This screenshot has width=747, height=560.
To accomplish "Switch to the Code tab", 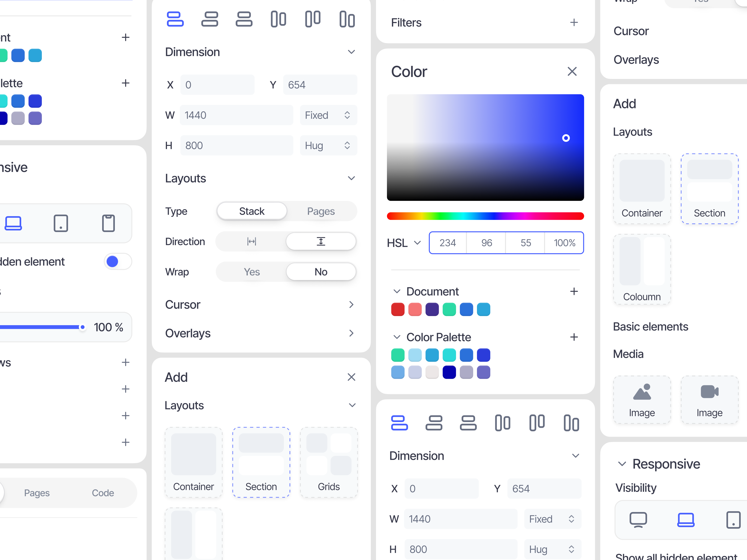I will (x=103, y=493).
